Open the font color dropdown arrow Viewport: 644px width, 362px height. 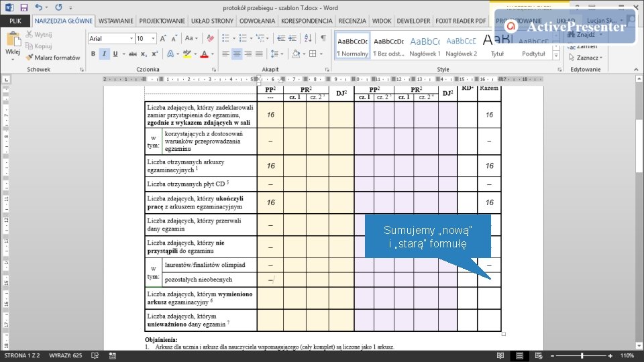213,54
